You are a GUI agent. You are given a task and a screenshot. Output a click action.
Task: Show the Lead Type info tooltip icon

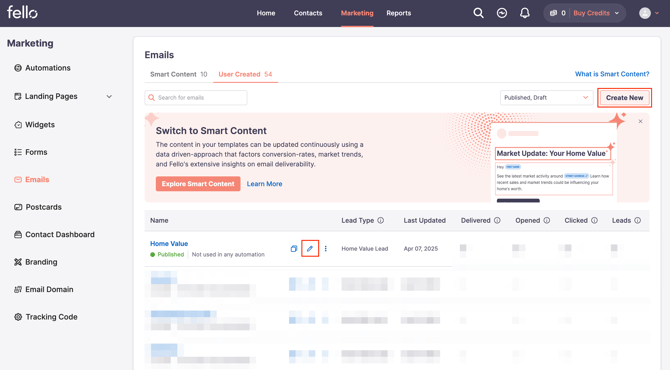(380, 220)
